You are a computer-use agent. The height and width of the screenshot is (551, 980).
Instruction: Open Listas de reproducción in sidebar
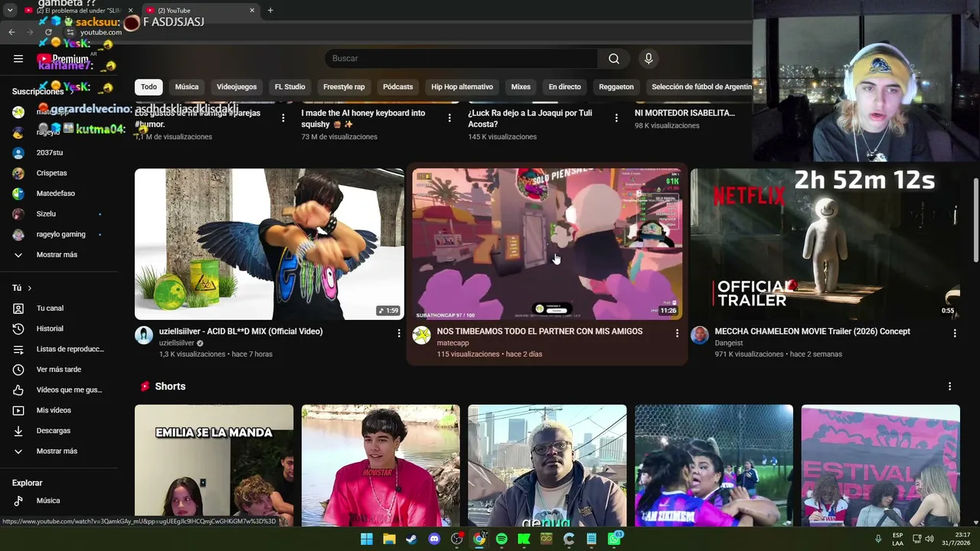pyautogui.click(x=61, y=349)
